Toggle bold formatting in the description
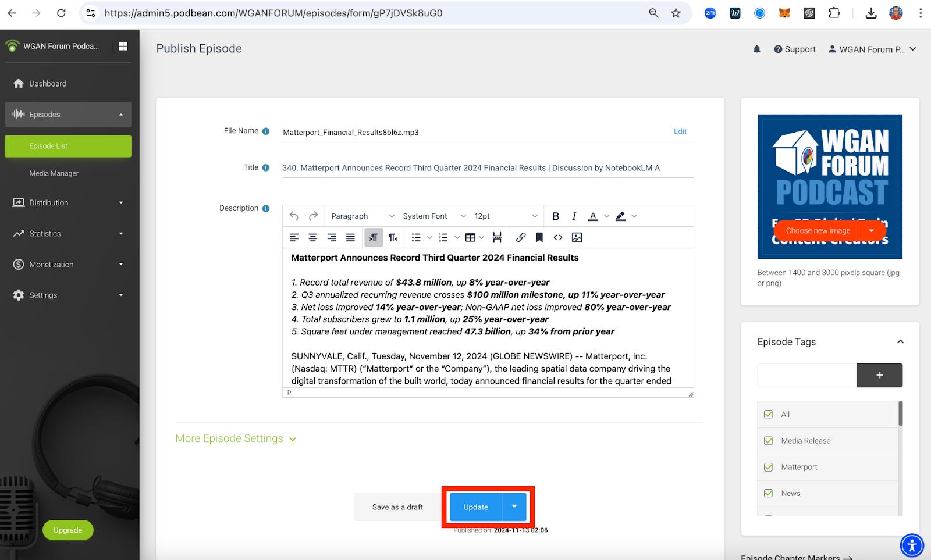931x560 pixels. (556, 216)
